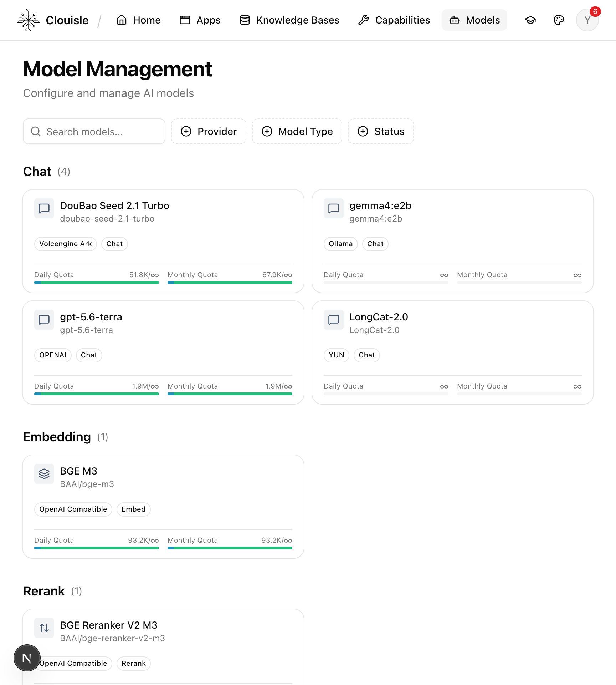
Task: Open the BGE Reranker V2 M3 title
Action: click(x=109, y=625)
